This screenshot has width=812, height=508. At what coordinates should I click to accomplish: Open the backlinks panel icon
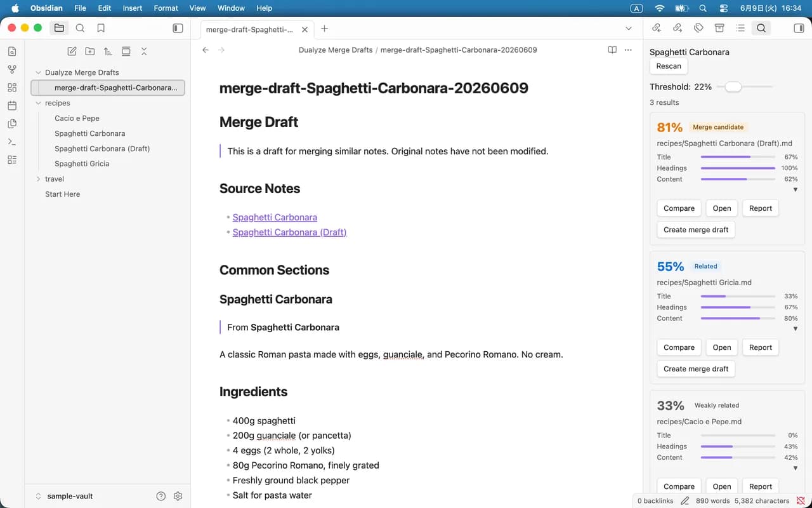click(x=657, y=28)
